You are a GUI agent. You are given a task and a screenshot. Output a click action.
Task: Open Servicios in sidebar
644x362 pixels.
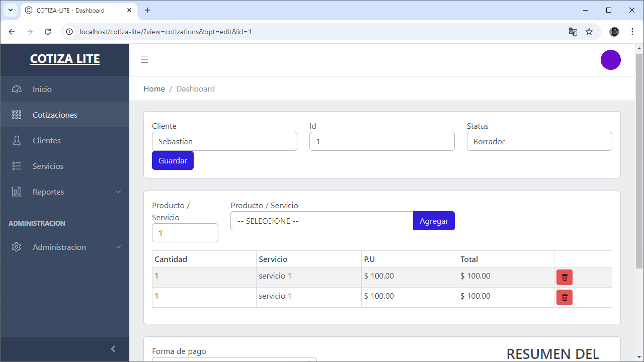click(64, 166)
